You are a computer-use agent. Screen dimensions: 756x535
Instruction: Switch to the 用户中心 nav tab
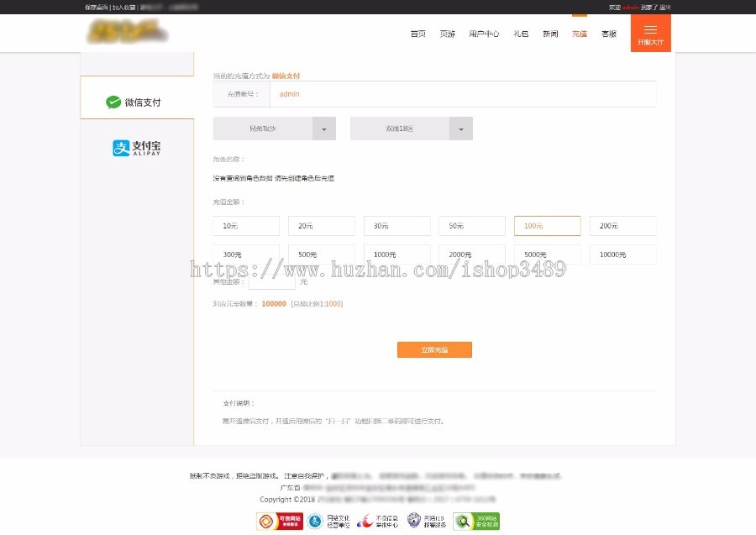tap(485, 34)
